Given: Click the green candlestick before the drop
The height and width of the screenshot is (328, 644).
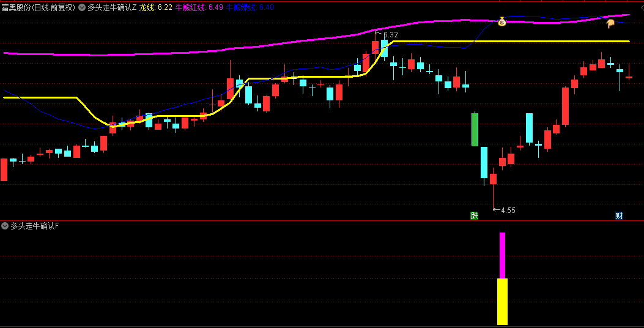Looking at the screenshot, I should (x=475, y=129).
